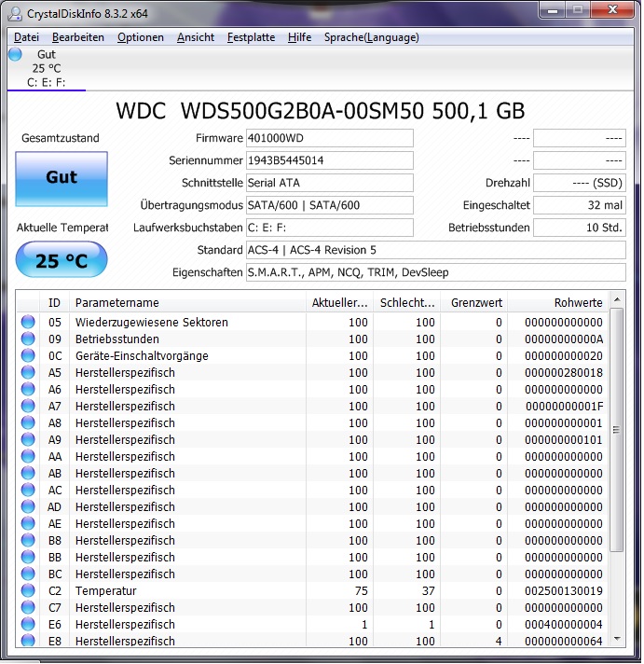
Task: Click the SMART list vertical scrollbar thumb
Action: (x=617, y=430)
